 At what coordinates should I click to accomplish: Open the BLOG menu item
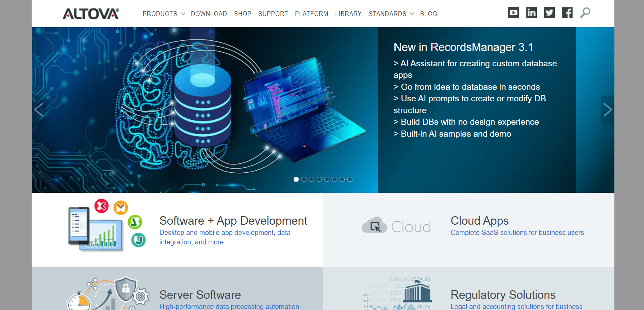click(429, 14)
